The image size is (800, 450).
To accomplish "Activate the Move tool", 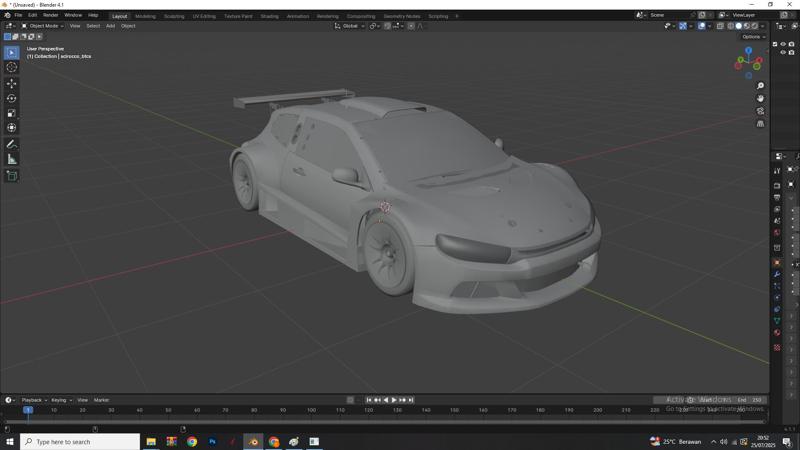I will (12, 83).
